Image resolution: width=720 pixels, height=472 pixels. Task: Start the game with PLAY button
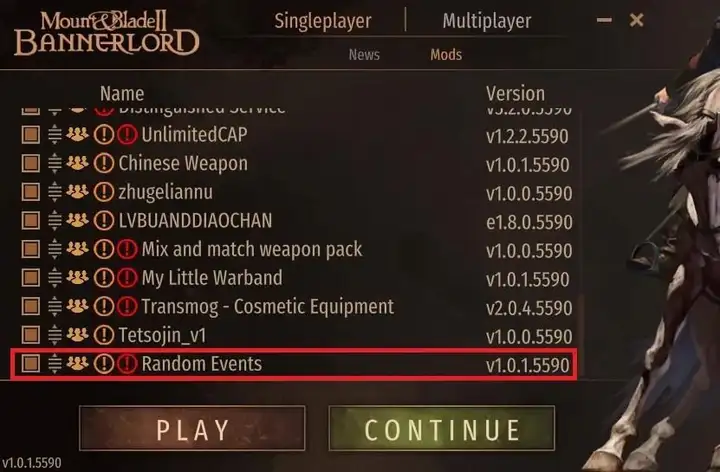coord(192,428)
